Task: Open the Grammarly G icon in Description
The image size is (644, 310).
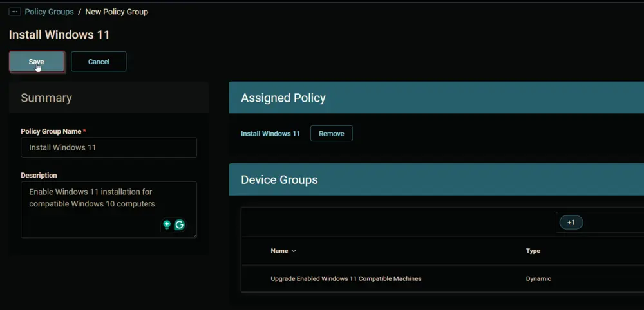Action: point(180,224)
